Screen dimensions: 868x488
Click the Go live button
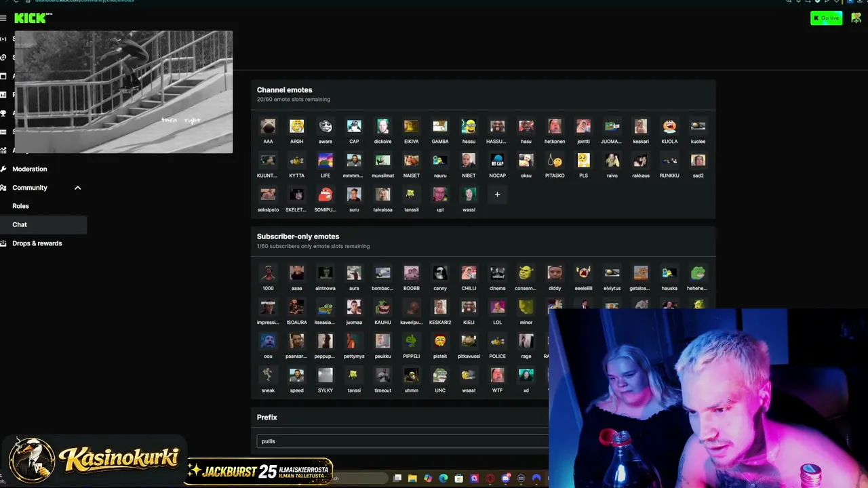click(x=826, y=18)
